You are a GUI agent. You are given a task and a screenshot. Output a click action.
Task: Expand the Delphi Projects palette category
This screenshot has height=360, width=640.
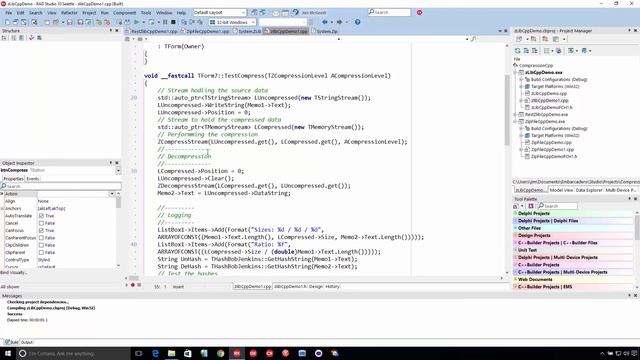coord(516,213)
